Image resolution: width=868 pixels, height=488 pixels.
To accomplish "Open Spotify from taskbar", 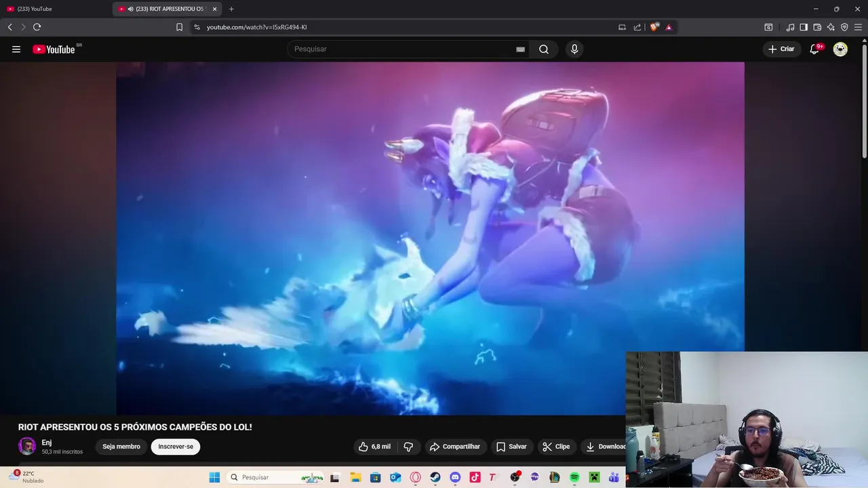I will coord(574,477).
